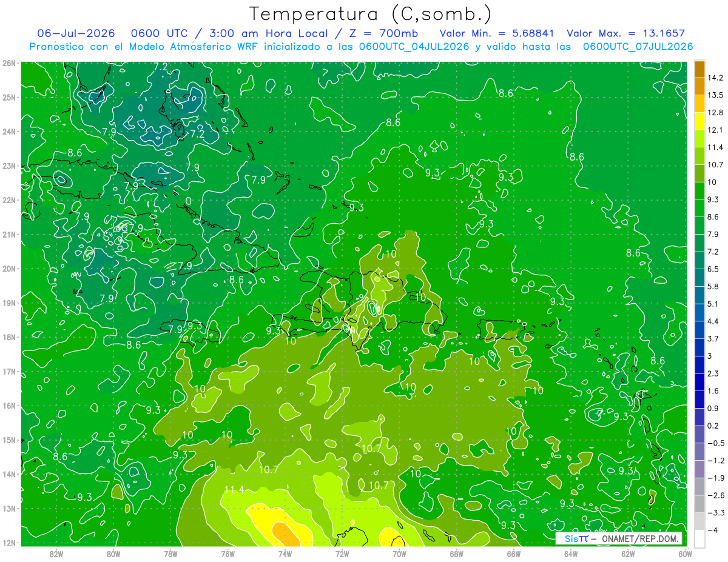728x562 pixels.
Task: Click the "-0.5" color scale label
Action: tap(716, 443)
